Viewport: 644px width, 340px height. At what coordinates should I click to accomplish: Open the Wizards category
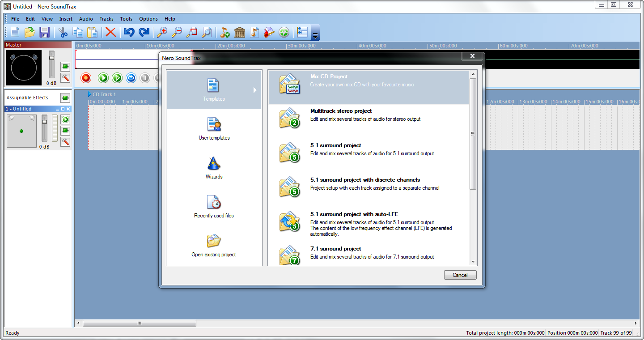point(214,168)
